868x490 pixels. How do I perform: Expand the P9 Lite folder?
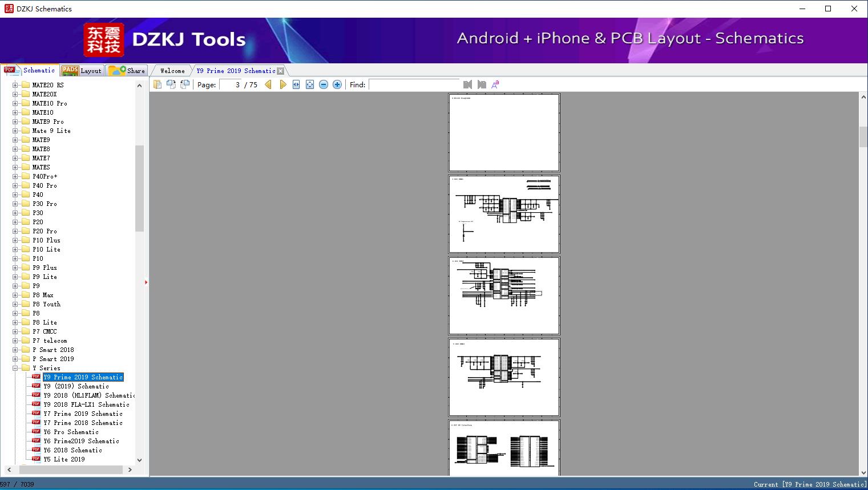[x=15, y=277]
